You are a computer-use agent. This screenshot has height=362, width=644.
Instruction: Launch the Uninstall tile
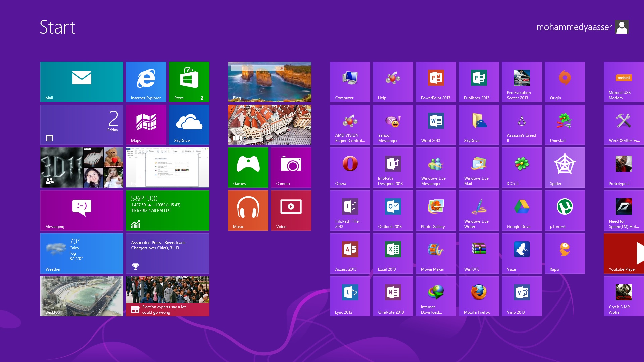coord(565,125)
